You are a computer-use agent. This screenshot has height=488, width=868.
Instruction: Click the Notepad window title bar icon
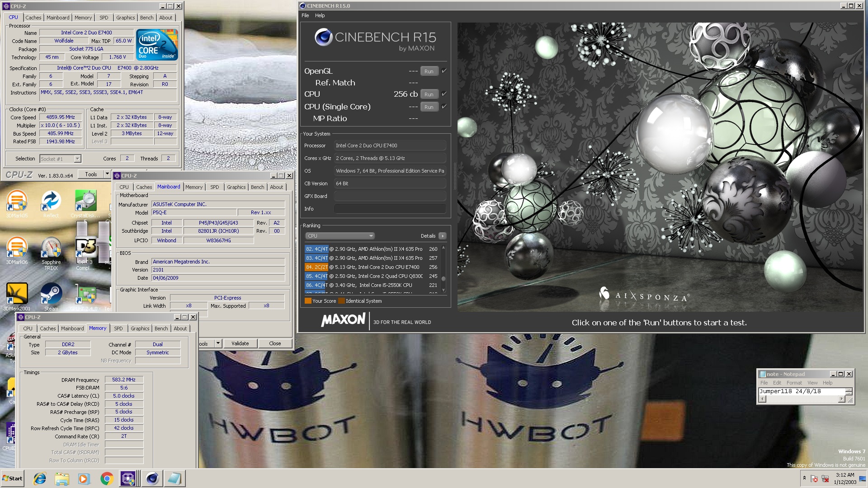(763, 374)
